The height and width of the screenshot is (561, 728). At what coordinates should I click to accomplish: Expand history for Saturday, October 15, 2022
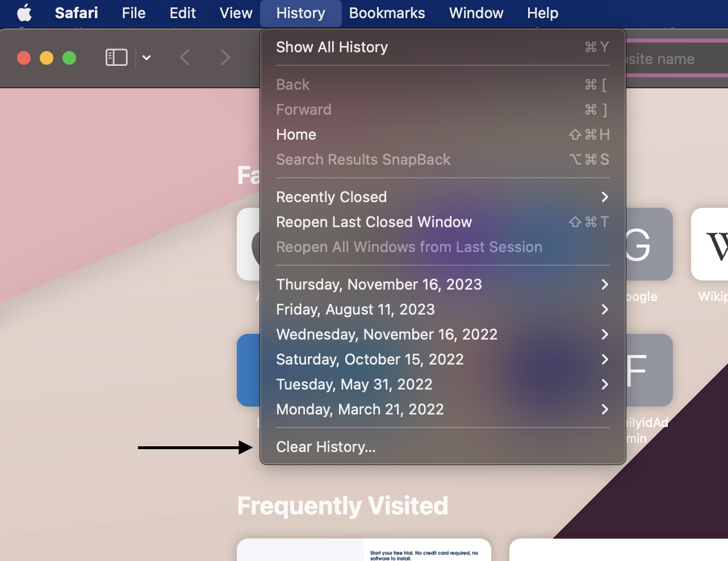443,359
